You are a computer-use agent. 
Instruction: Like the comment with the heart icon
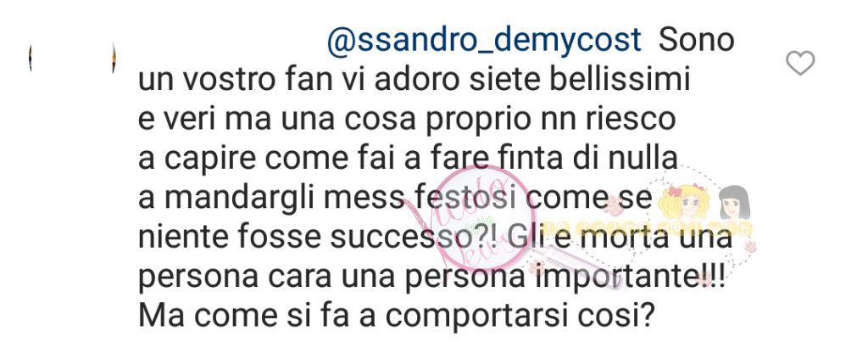[800, 63]
